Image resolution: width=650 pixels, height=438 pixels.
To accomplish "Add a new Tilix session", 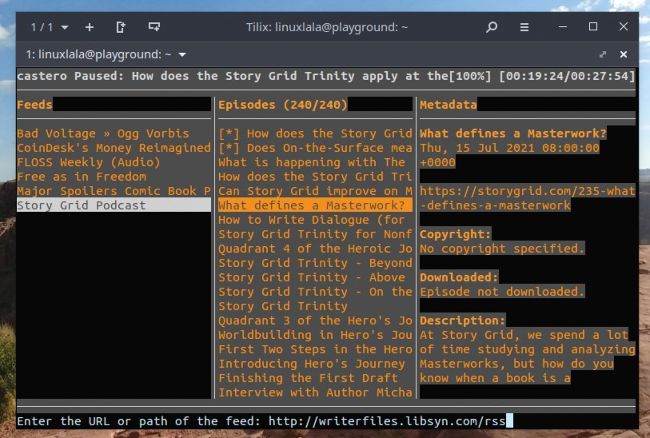I will point(89,27).
